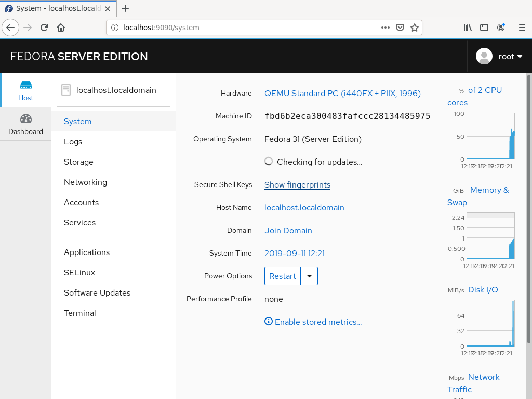This screenshot has height=399, width=532.
Task: Expand the root user dropdown
Action: [x=511, y=57]
